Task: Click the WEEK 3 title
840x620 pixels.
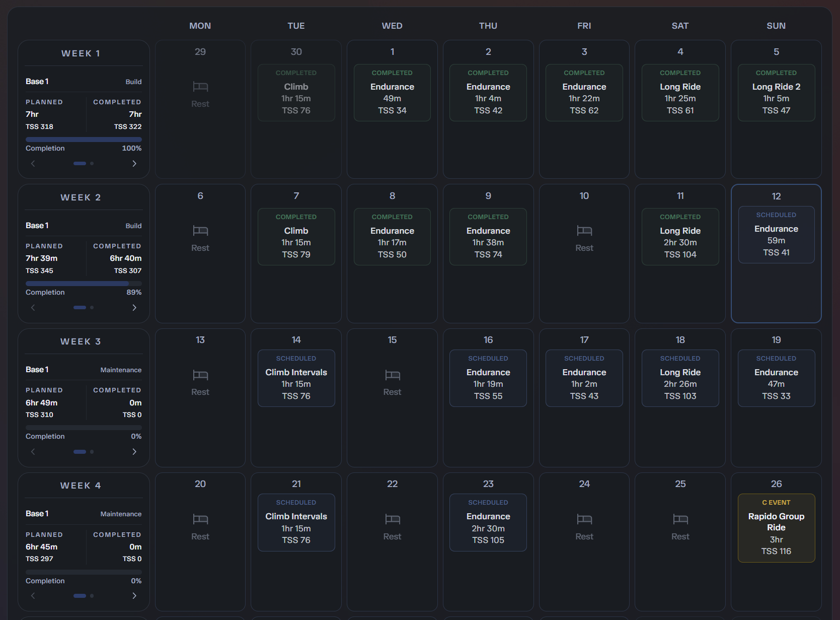Action: (81, 341)
